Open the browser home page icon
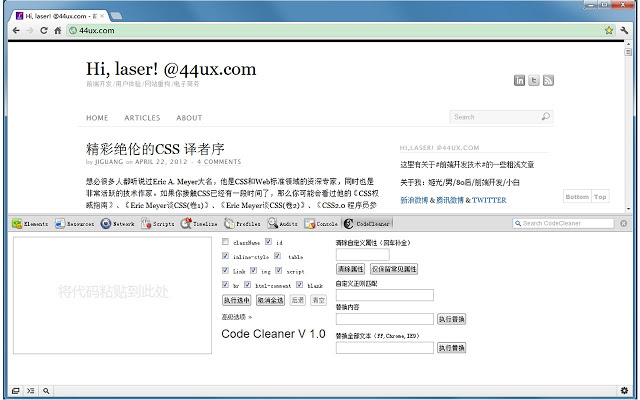Image resolution: width=640 pixels, height=400 pixels. click(x=58, y=30)
